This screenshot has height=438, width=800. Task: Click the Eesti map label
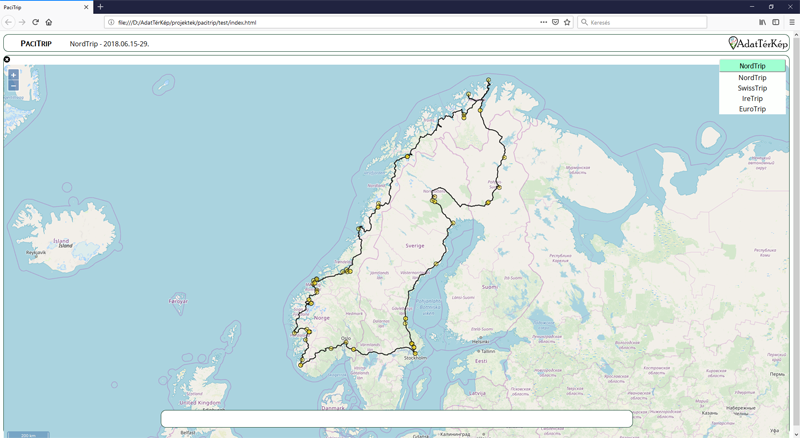(481, 361)
